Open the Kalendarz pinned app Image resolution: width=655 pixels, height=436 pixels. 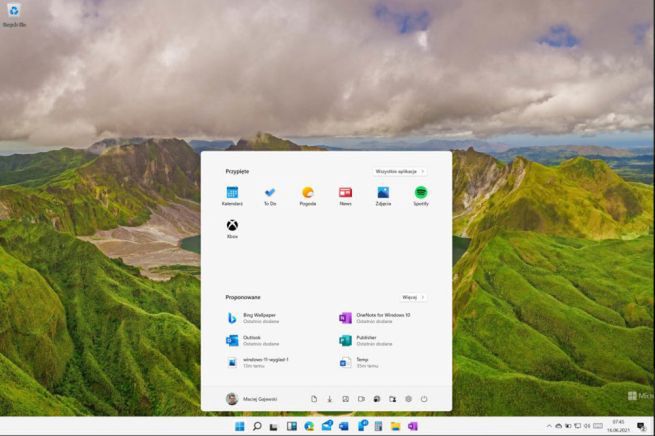[232, 196]
